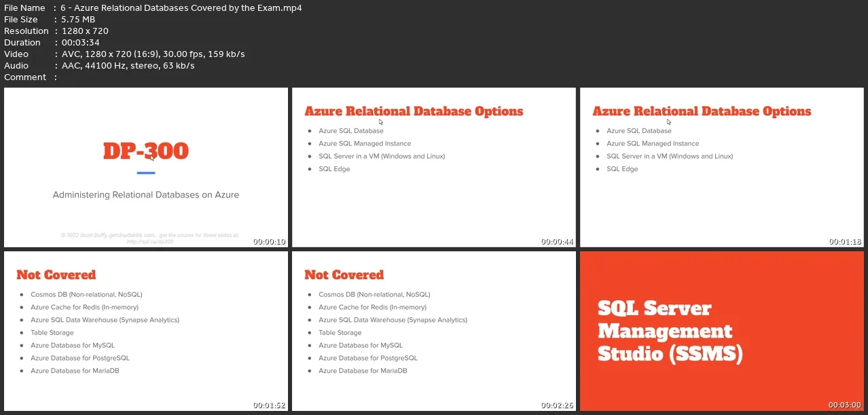Click the 'Comment' label

coord(25,77)
